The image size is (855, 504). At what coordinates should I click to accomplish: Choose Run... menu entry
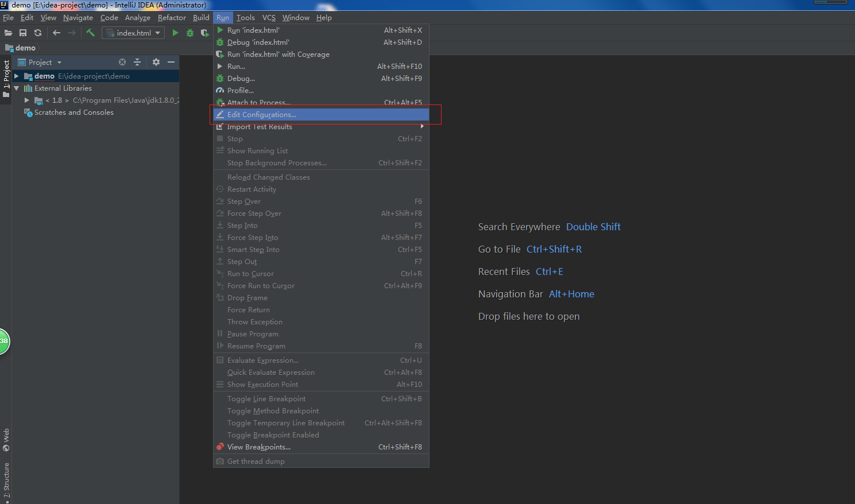coord(321,66)
